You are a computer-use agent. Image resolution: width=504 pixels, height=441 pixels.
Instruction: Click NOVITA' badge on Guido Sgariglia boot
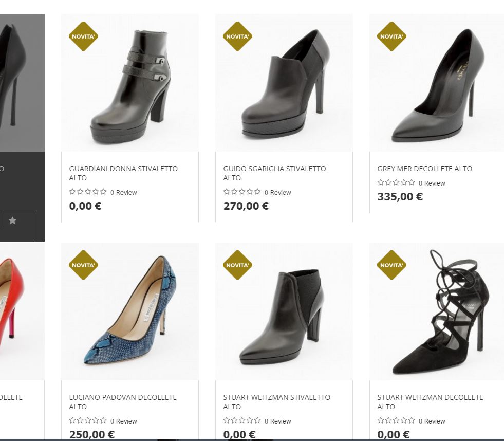click(237, 36)
